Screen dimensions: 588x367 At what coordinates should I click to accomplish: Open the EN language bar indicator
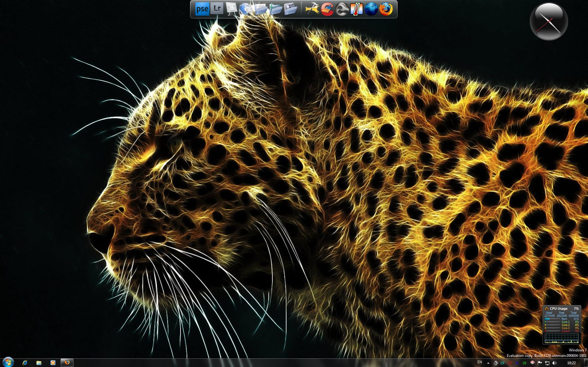(x=480, y=362)
